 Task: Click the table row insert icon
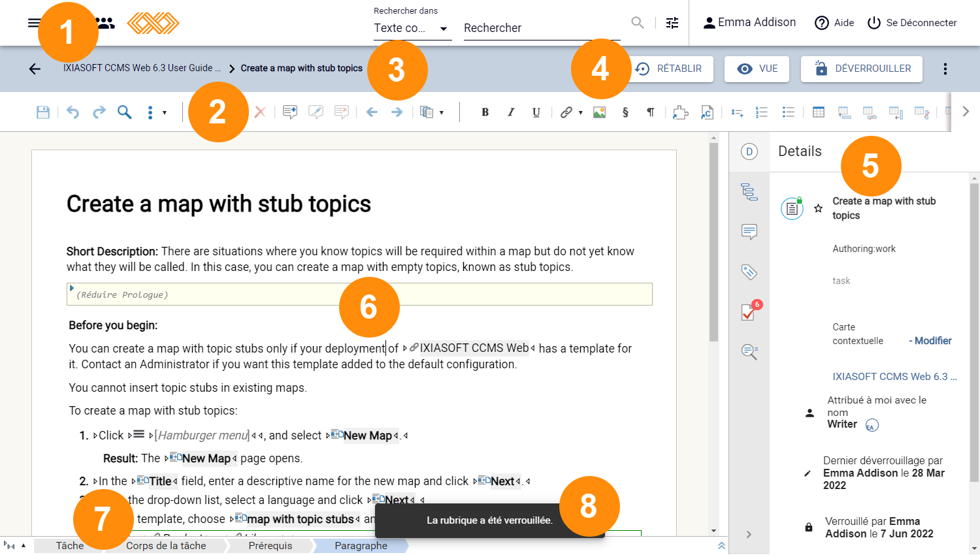[x=844, y=112]
